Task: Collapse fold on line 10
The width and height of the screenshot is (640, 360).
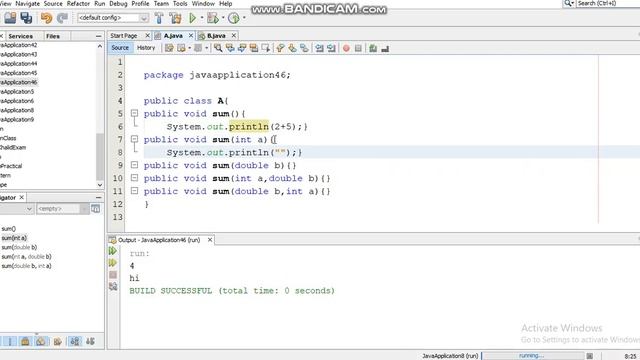Action: point(134,178)
